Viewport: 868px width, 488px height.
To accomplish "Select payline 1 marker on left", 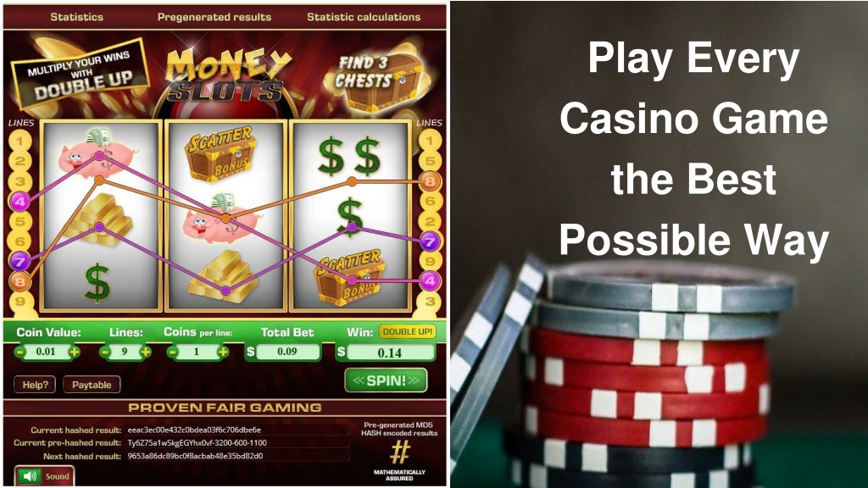I will point(20,141).
